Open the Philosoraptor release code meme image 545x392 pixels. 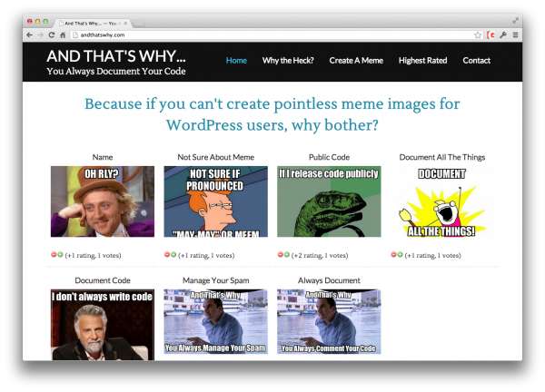(x=329, y=201)
